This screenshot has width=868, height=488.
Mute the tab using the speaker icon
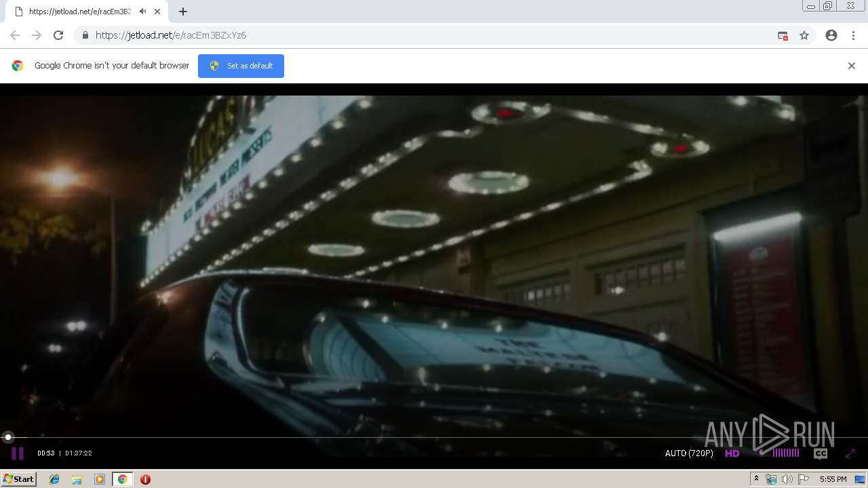tap(142, 12)
